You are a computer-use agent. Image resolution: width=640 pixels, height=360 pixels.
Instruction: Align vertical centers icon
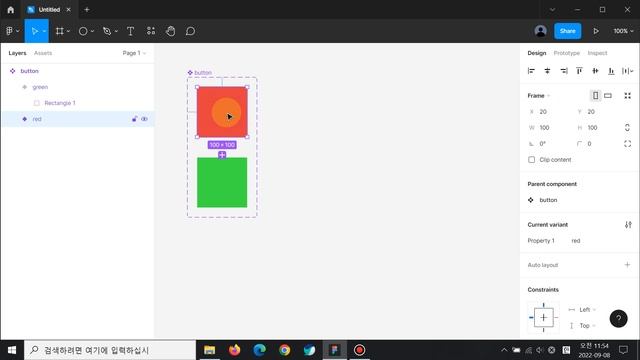pos(595,71)
